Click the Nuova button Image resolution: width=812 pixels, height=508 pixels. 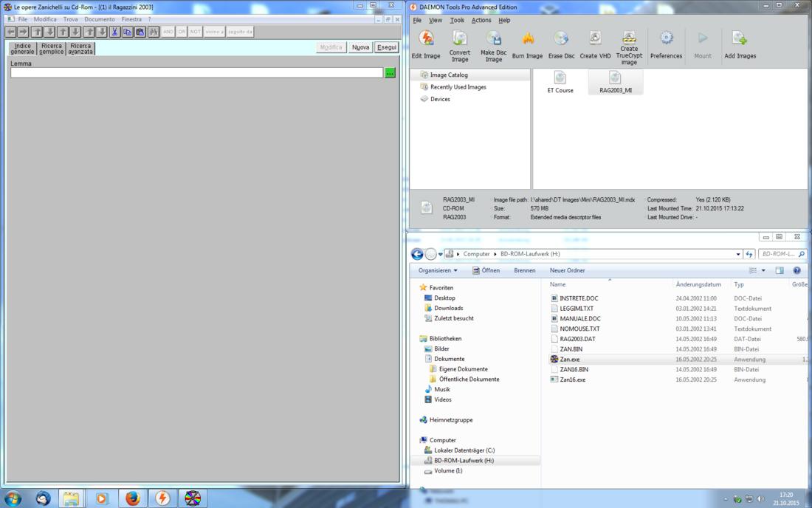[x=360, y=47]
